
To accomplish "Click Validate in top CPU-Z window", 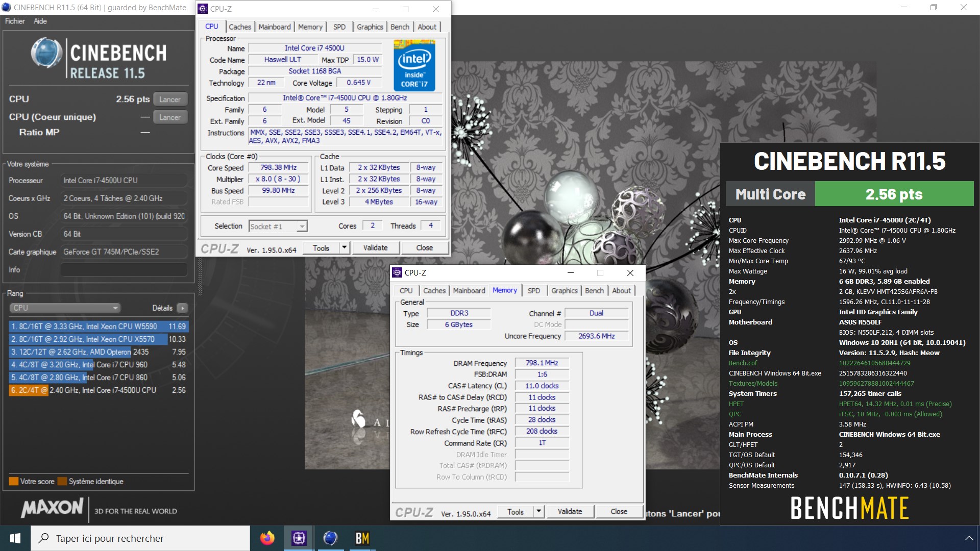I will [x=376, y=247].
